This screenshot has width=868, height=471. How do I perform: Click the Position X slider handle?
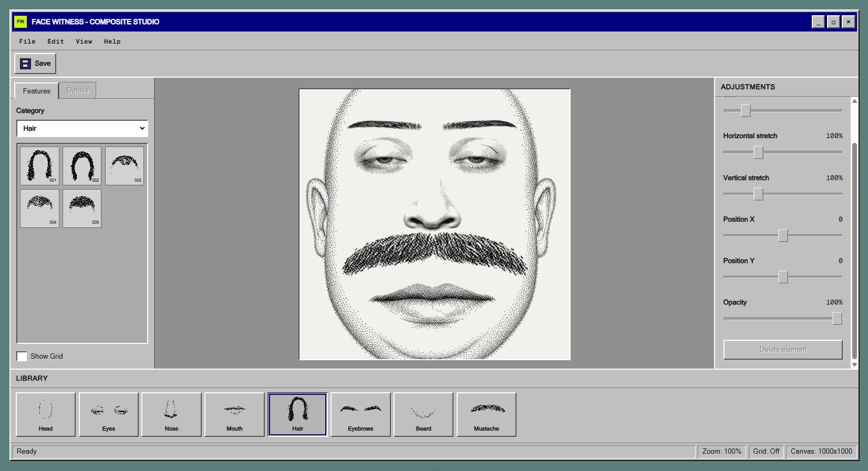[783, 235]
